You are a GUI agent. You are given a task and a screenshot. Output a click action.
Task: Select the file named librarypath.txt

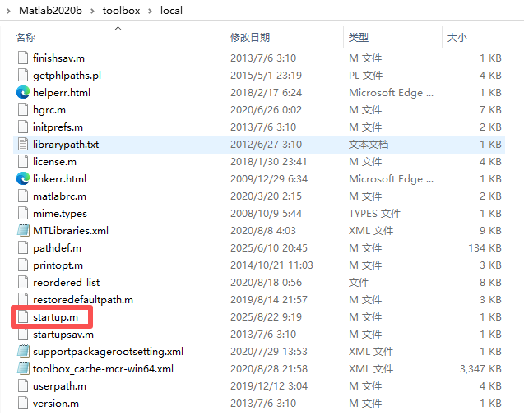click(66, 145)
